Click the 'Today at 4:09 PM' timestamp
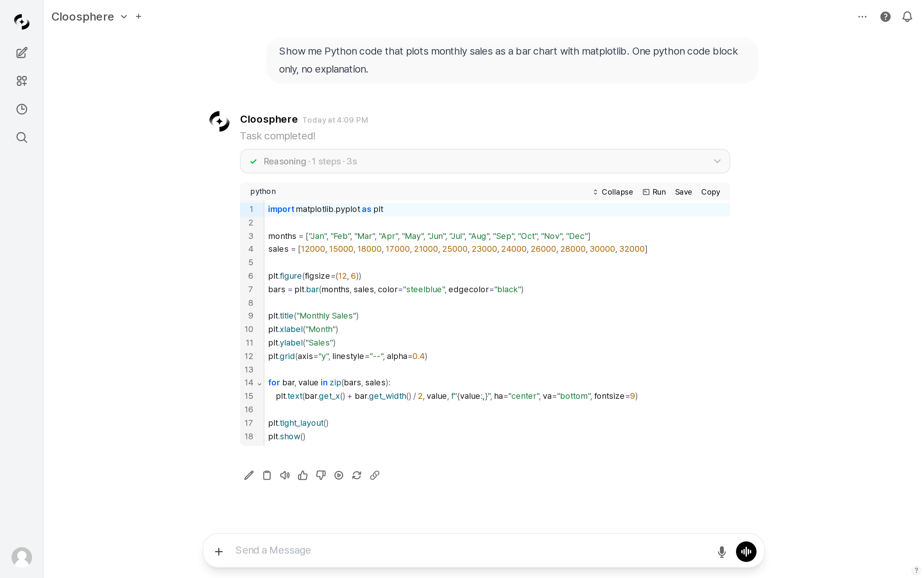 click(335, 120)
